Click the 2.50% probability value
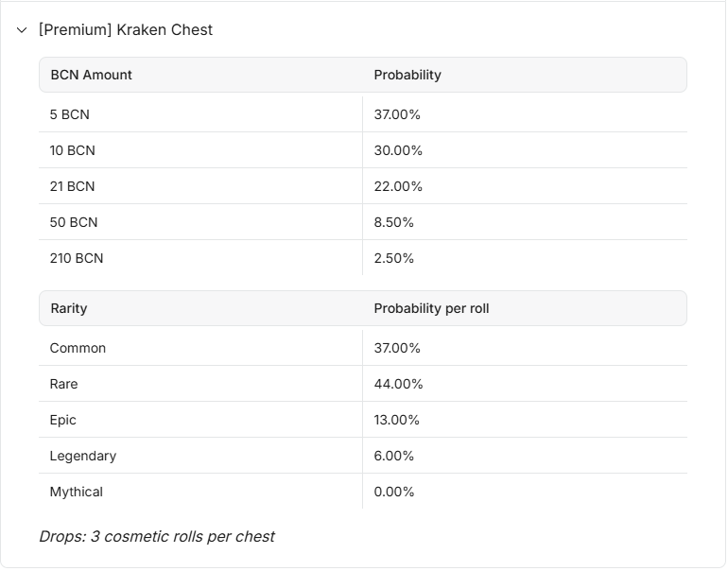 [x=393, y=258]
